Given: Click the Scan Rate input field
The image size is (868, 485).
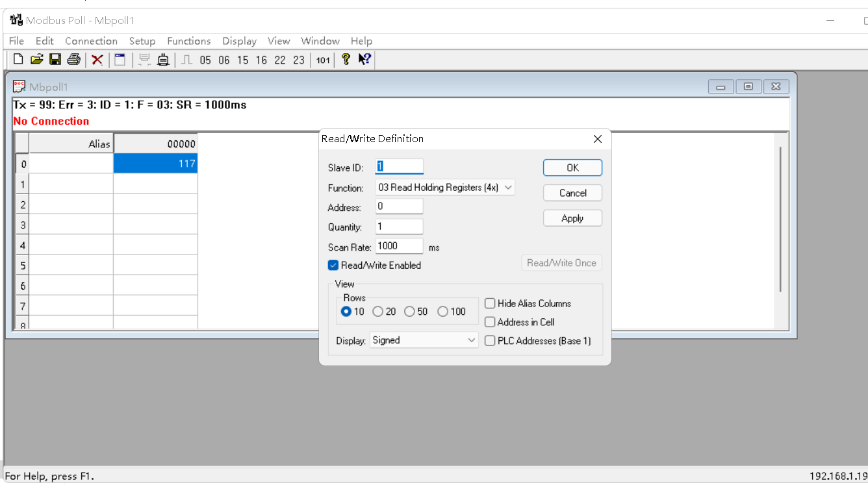Looking at the screenshot, I should coord(400,246).
